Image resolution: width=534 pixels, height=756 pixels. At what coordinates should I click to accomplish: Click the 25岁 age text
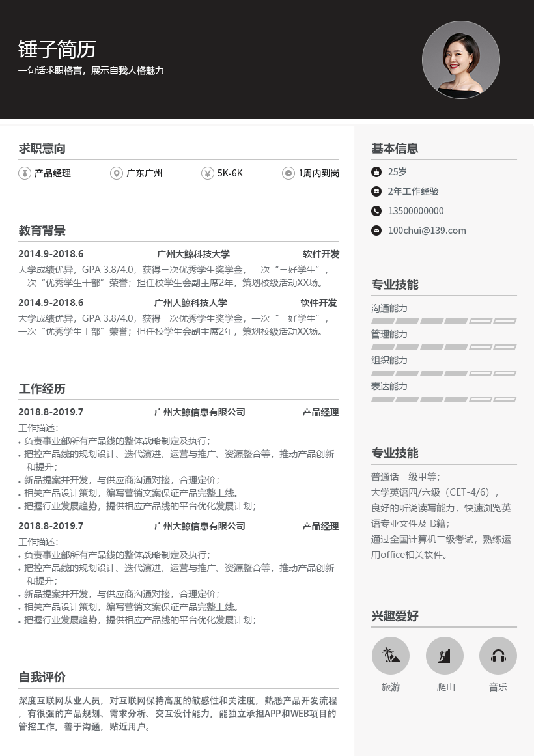coord(397,172)
